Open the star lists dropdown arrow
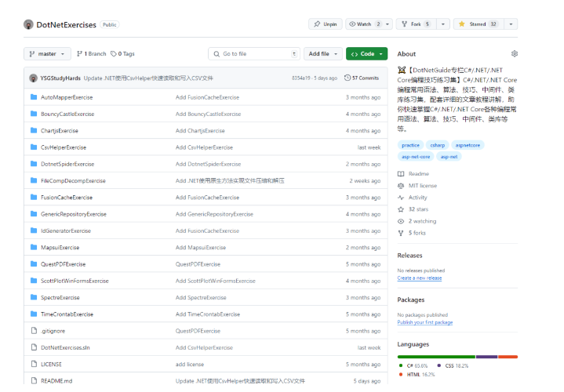 [511, 24]
